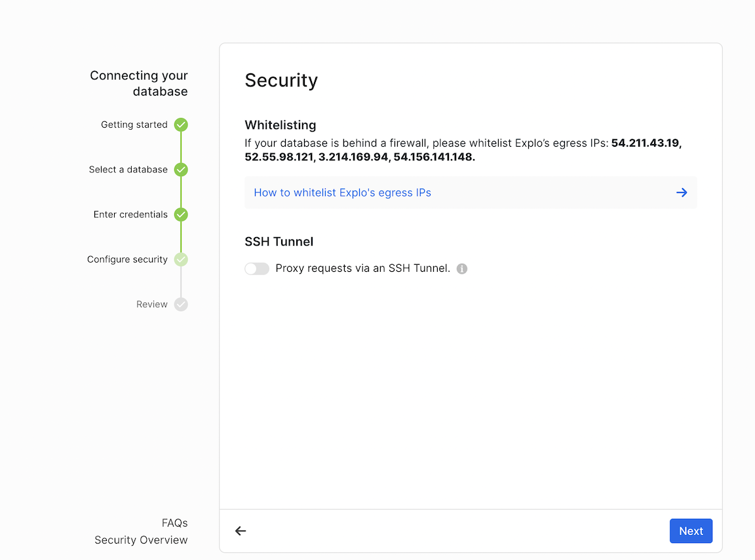Click the info icon beside SSH Tunnel option

click(462, 269)
